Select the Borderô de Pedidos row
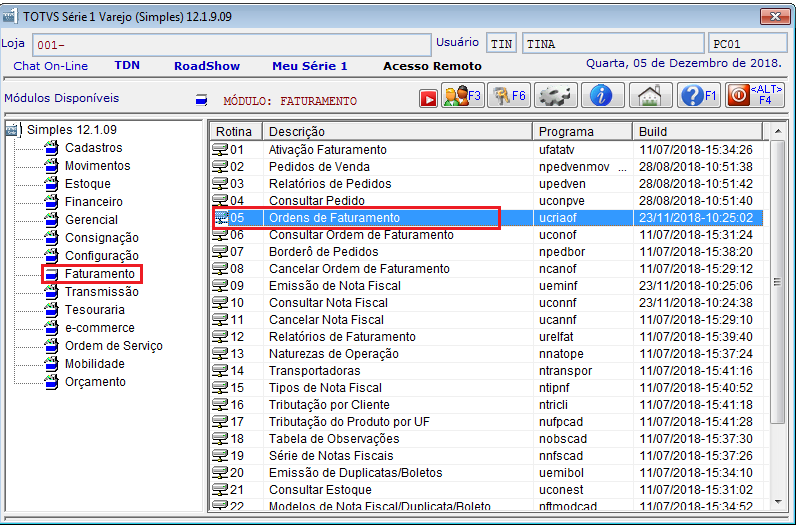Screen dimensions: 797x525 487,252
